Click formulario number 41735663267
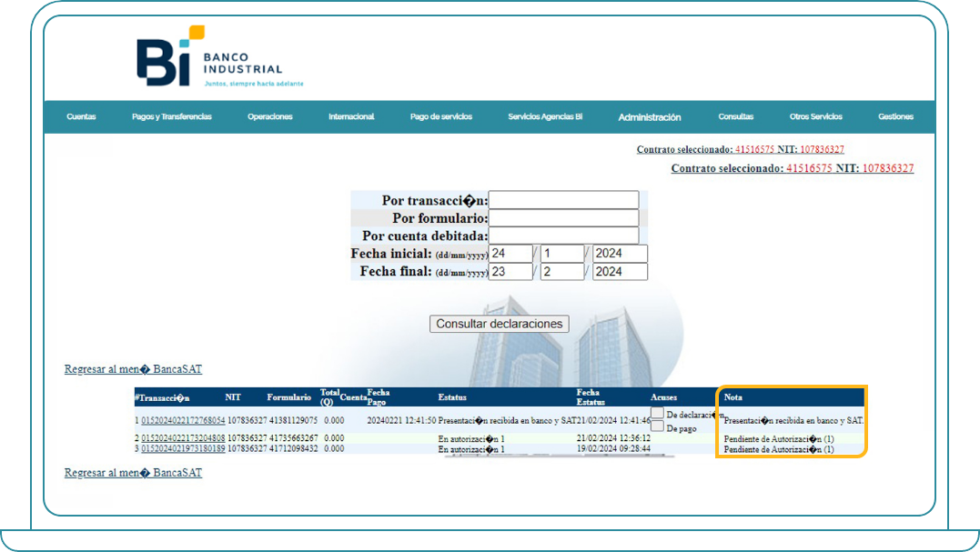 click(x=294, y=438)
